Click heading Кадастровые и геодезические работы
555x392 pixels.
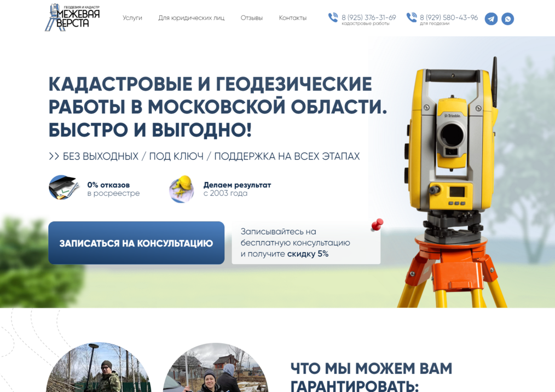218,107
